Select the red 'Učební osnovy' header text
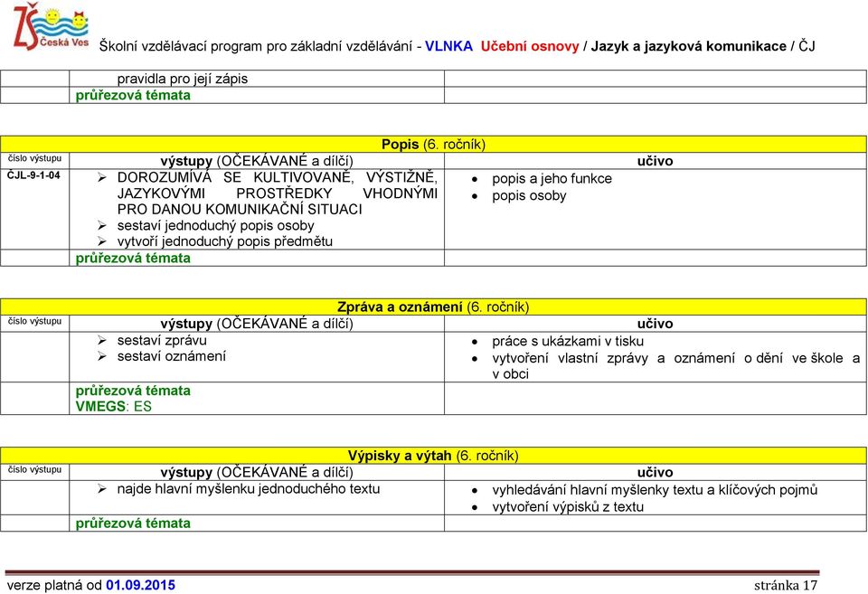The width and height of the screenshot is (868, 594). click(529, 46)
